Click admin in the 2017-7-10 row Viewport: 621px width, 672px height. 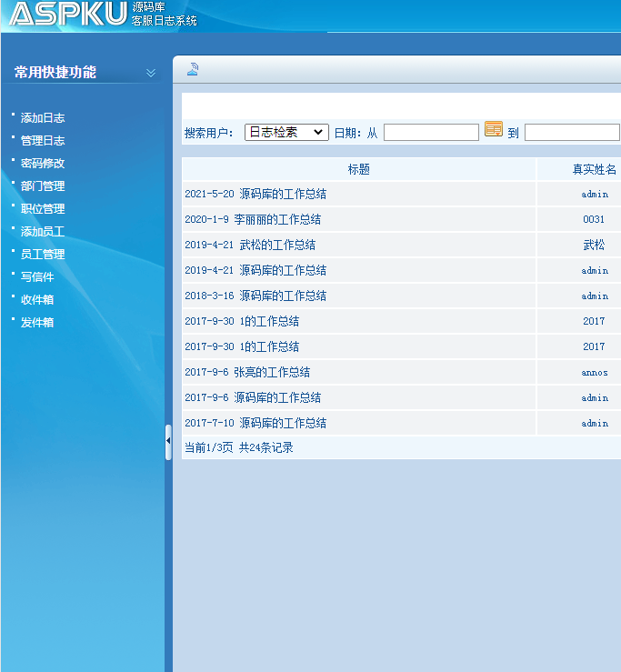click(x=595, y=424)
